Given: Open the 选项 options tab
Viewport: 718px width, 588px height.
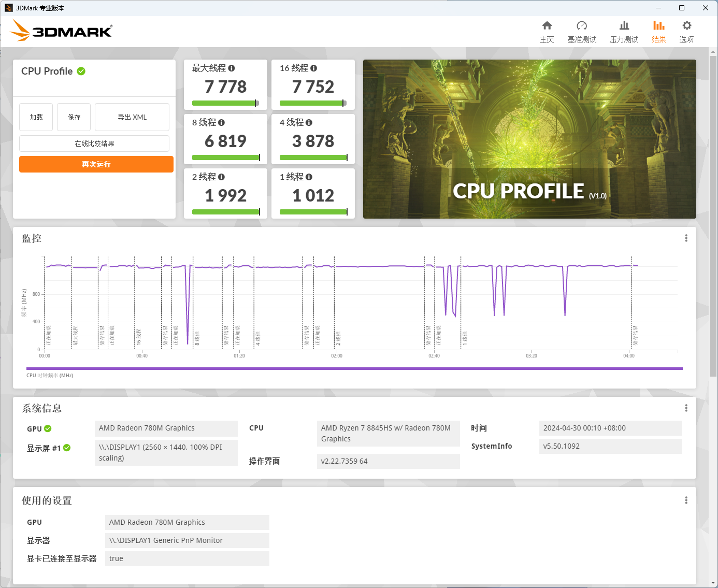Looking at the screenshot, I should [686, 32].
